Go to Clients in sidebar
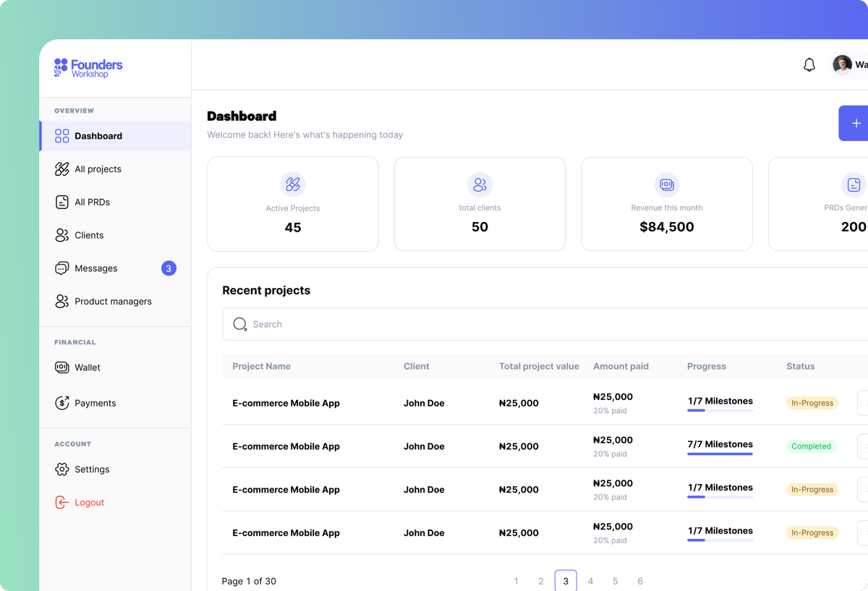Image resolution: width=868 pixels, height=591 pixels. 89,235
